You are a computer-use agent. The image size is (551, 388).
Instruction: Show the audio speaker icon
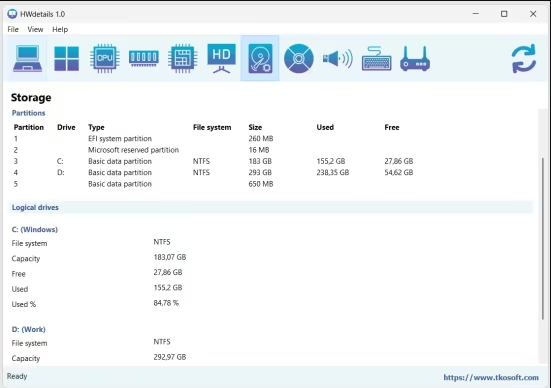(338, 58)
